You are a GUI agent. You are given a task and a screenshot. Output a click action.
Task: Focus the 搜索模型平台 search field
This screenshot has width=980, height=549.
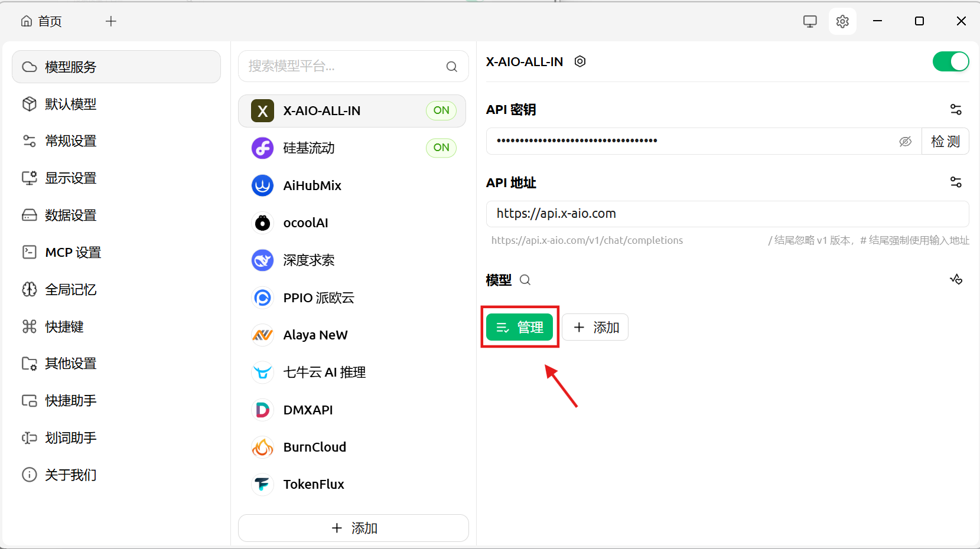(353, 66)
